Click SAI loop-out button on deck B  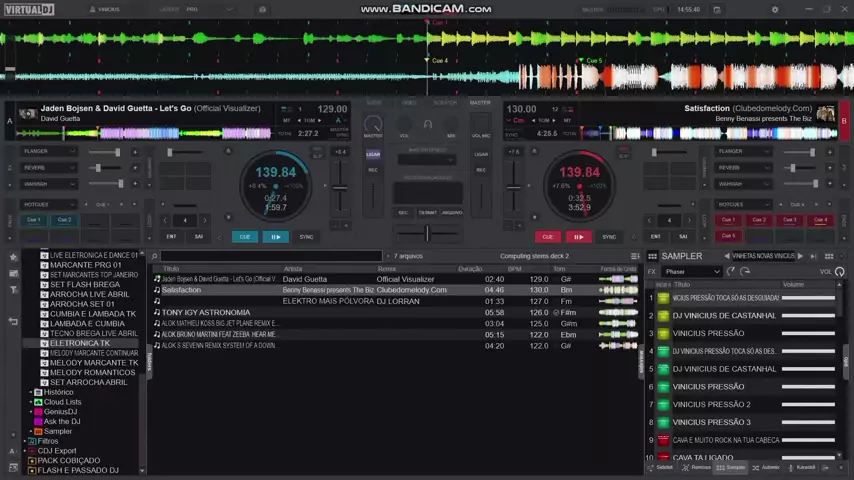pos(683,237)
